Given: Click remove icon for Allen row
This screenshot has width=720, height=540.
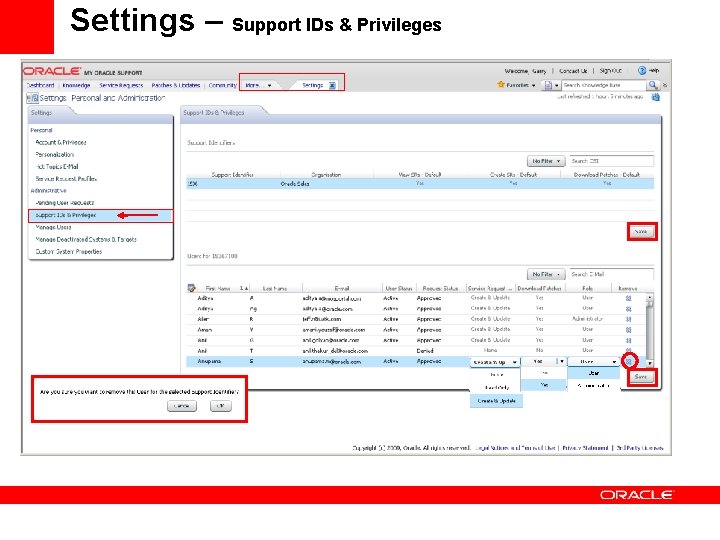Looking at the screenshot, I should pos(629,319).
